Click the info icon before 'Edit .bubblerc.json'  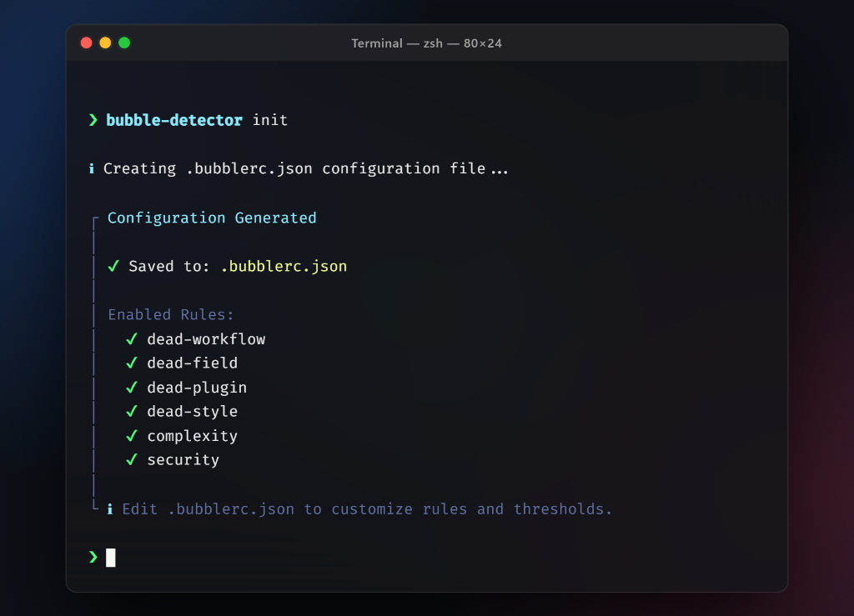(x=110, y=508)
